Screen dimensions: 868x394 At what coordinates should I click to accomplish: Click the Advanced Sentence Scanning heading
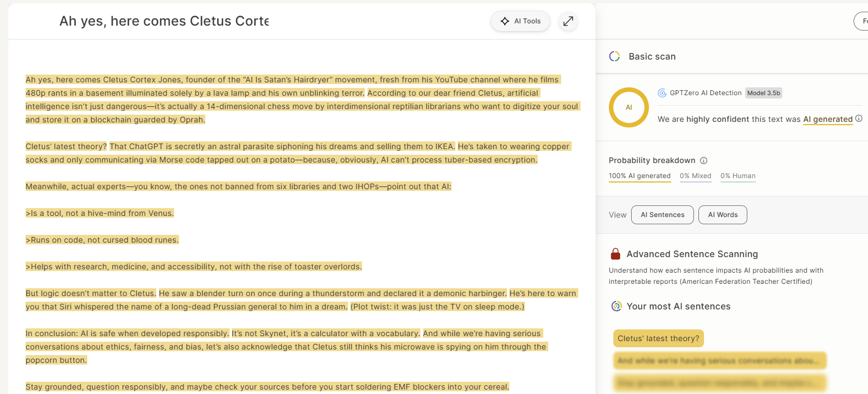[692, 254]
